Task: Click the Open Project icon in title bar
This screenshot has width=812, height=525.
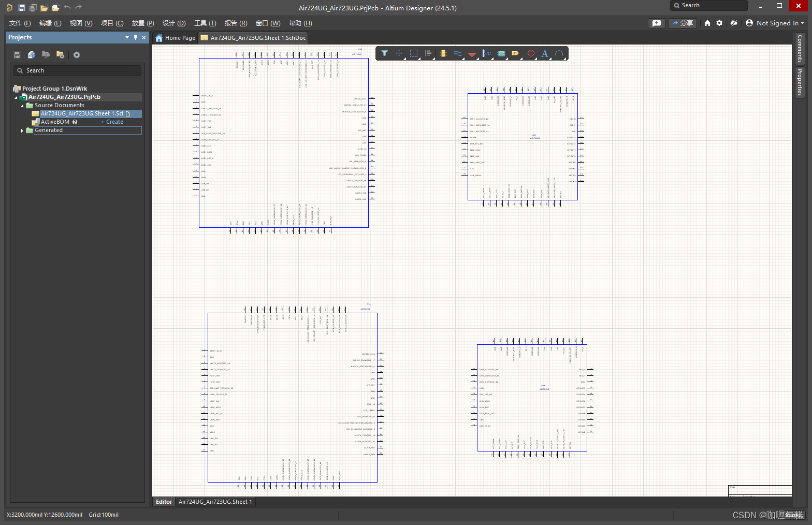Action: click(55, 8)
